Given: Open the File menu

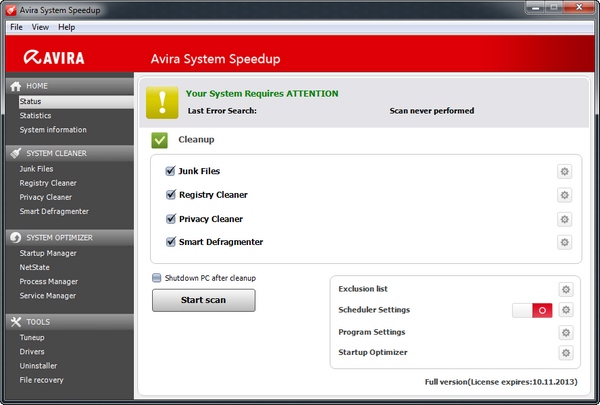Looking at the screenshot, I should (16, 27).
